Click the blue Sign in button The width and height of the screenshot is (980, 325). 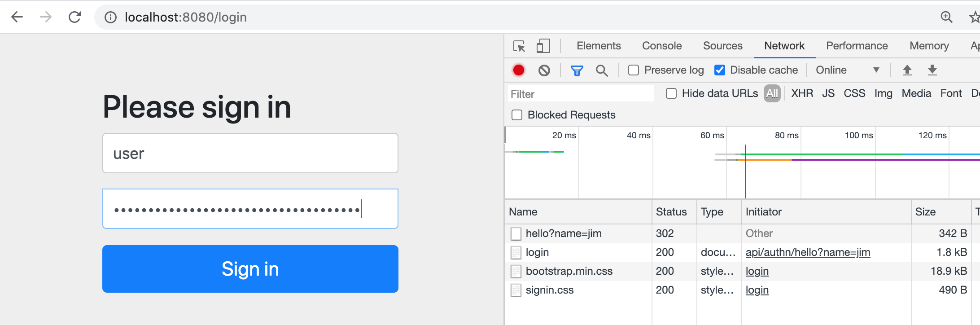[250, 269]
